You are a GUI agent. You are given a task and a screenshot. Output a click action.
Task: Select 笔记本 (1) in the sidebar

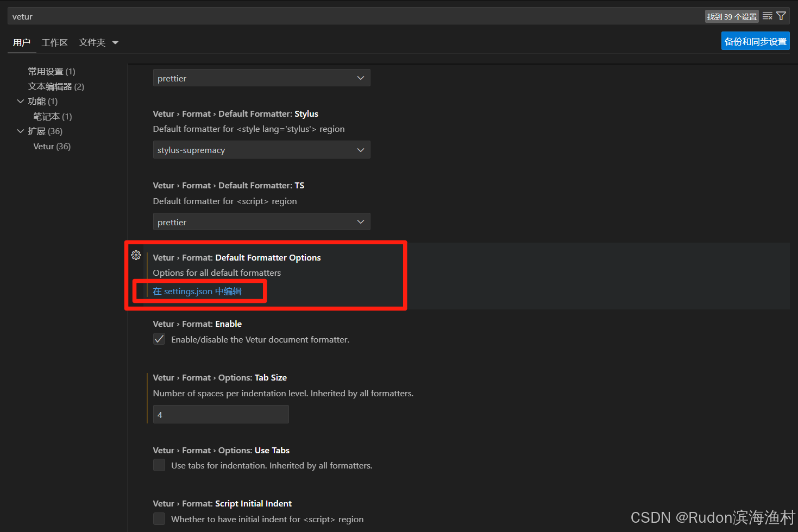pos(53,117)
